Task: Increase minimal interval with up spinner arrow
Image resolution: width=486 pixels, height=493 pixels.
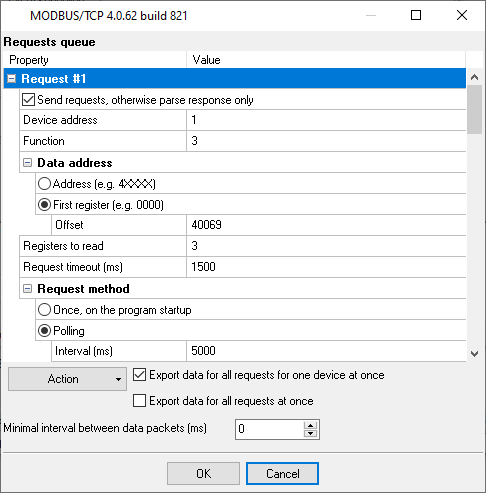Action: tap(311, 425)
